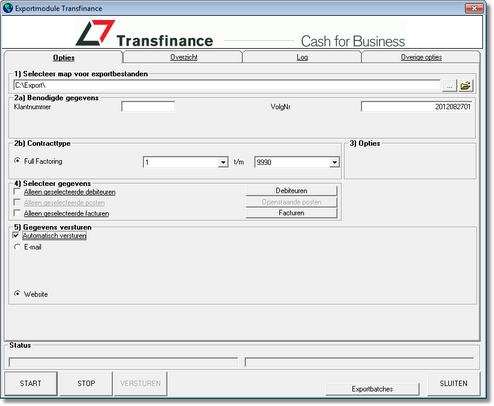Screen dimensions: 494x406
Task: Click the ellipsis browse button
Action: point(449,86)
